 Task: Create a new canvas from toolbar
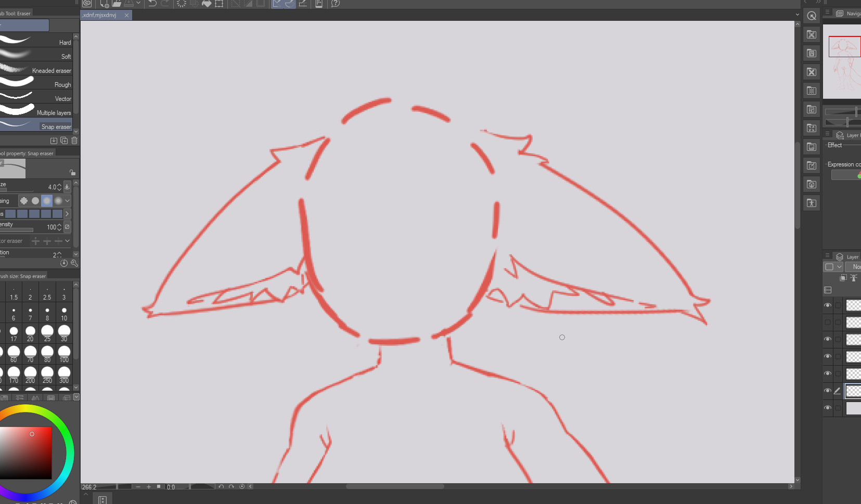click(x=104, y=3)
